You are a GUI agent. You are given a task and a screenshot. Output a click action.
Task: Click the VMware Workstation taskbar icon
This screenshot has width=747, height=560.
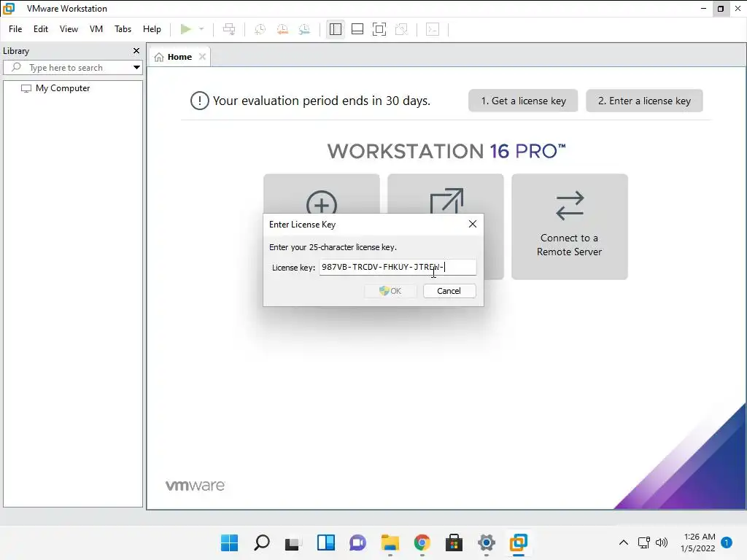click(x=519, y=542)
